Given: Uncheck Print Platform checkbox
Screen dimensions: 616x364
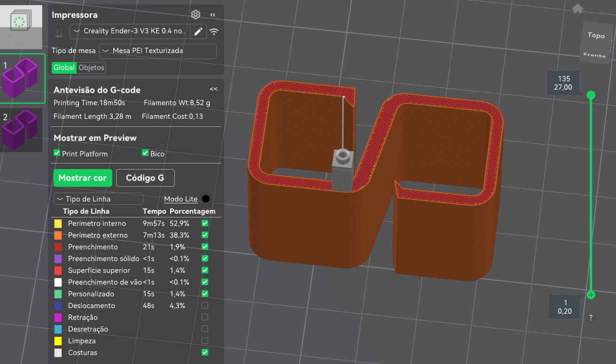Looking at the screenshot, I should click(x=57, y=153).
